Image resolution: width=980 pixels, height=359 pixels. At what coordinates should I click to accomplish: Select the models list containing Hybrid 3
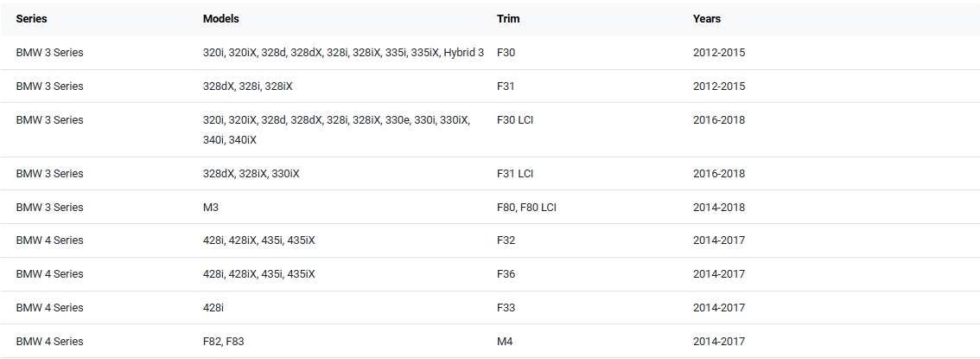343,53
